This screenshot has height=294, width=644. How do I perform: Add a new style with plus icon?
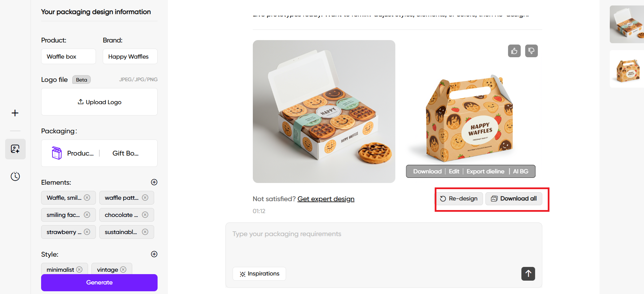click(x=154, y=254)
